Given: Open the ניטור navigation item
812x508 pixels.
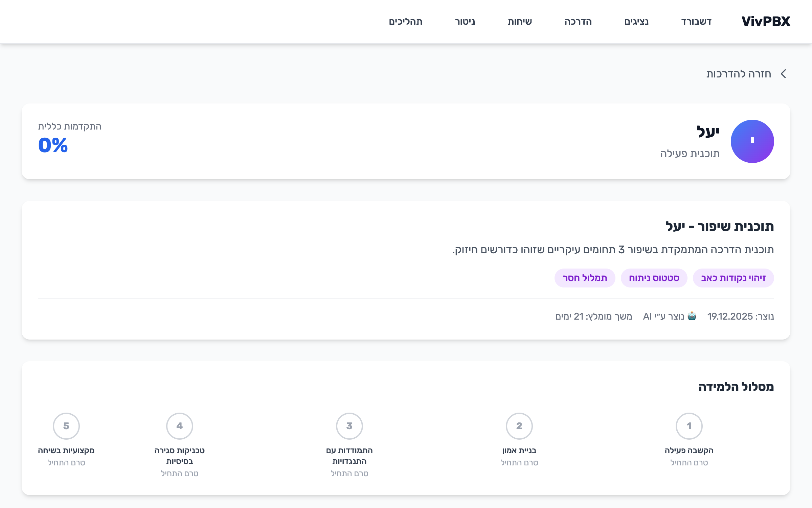Looking at the screenshot, I should pos(465,22).
